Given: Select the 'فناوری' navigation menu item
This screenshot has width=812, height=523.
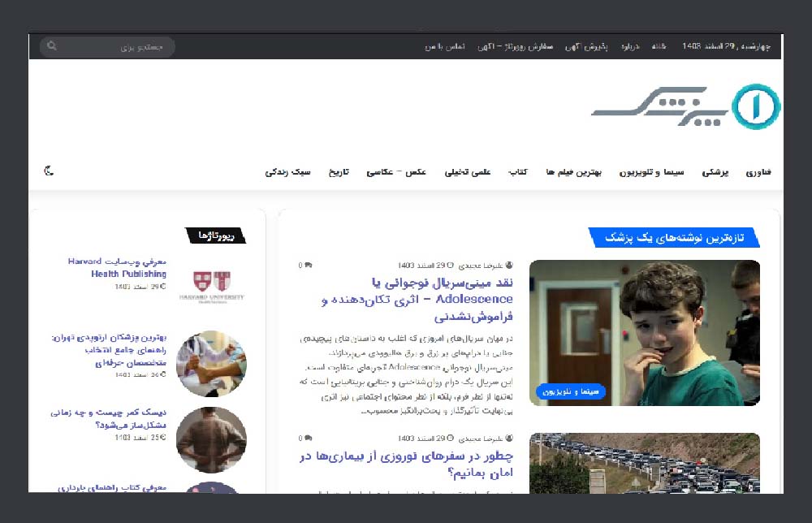Looking at the screenshot, I should tap(758, 172).
